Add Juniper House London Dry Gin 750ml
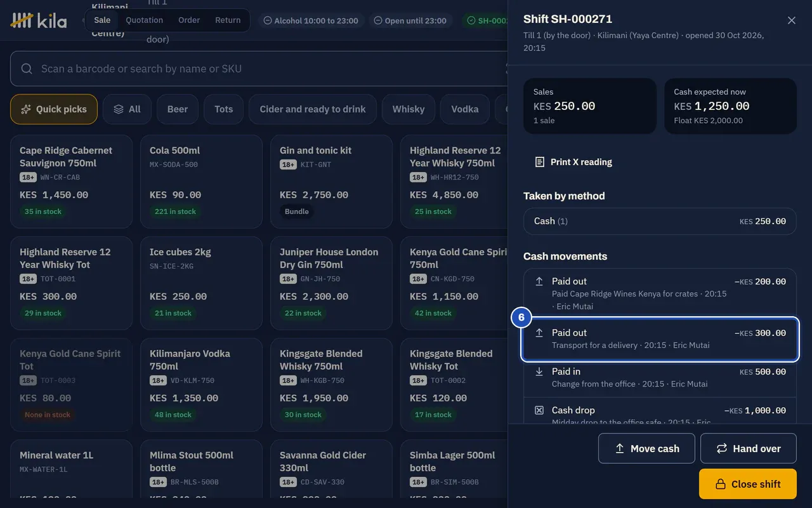Screen dimensions: 812x508 [x=331, y=283]
